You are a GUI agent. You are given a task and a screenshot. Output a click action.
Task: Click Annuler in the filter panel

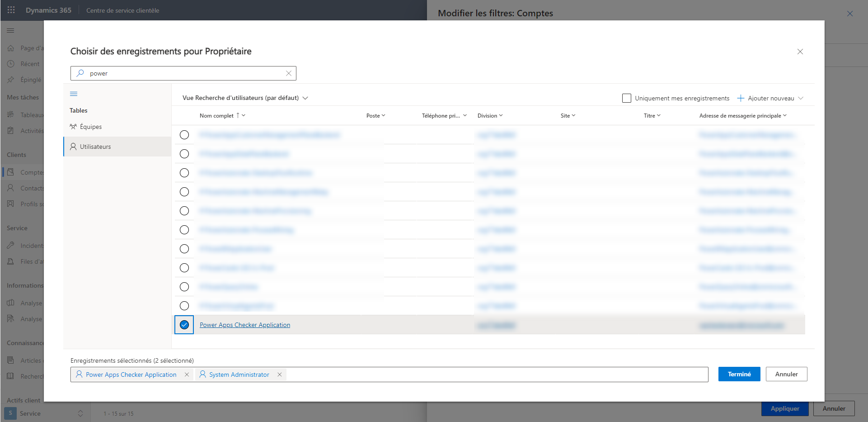click(x=834, y=408)
